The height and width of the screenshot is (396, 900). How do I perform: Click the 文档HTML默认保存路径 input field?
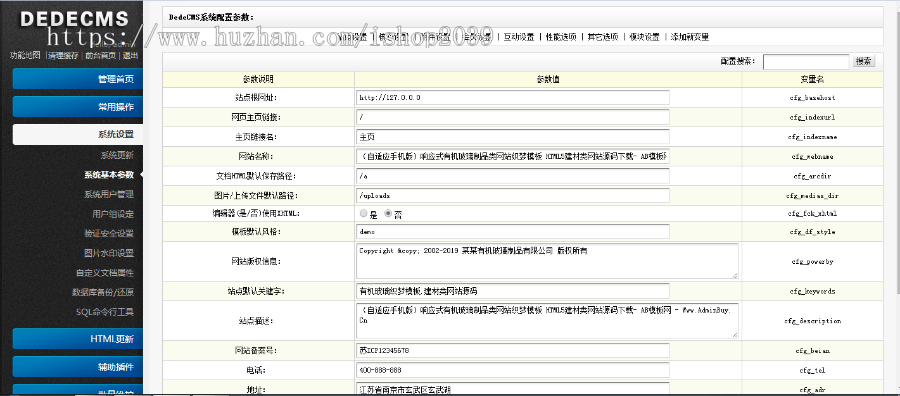(x=513, y=176)
